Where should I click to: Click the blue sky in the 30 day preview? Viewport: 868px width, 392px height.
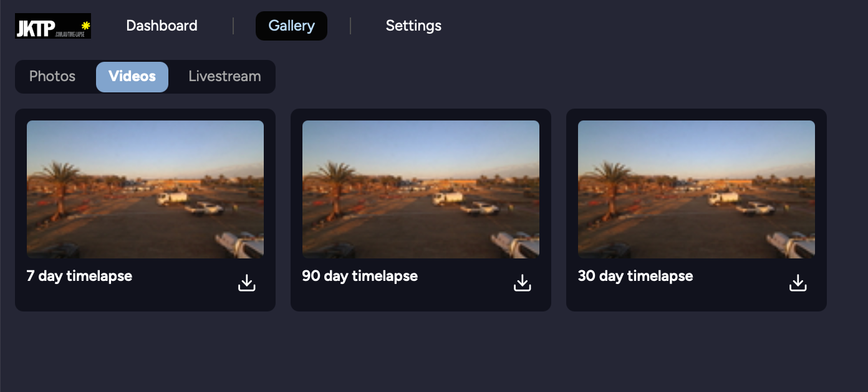[x=697, y=140]
